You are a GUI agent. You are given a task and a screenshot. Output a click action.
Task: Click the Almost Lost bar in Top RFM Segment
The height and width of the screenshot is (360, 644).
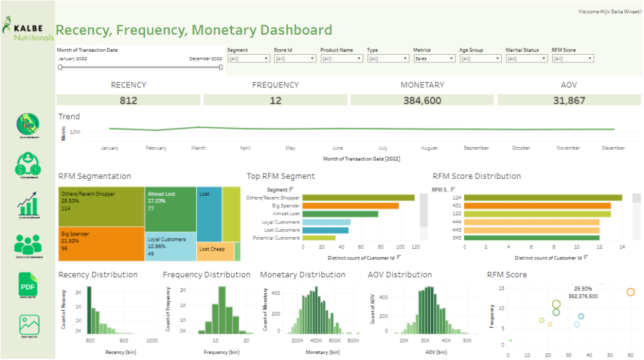(340, 214)
